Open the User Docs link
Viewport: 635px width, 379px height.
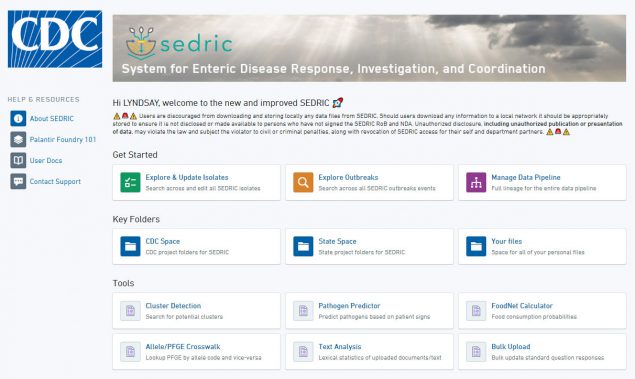pyautogui.click(x=46, y=161)
